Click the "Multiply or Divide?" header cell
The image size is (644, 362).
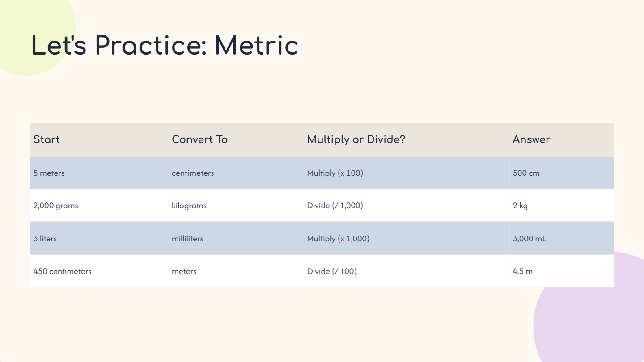click(x=356, y=139)
